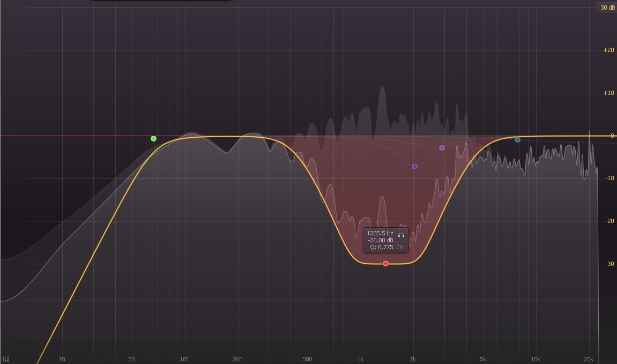Viewport: 617px width, 364px height.
Task: Click the +10 dB scale label
Action: click(x=608, y=93)
